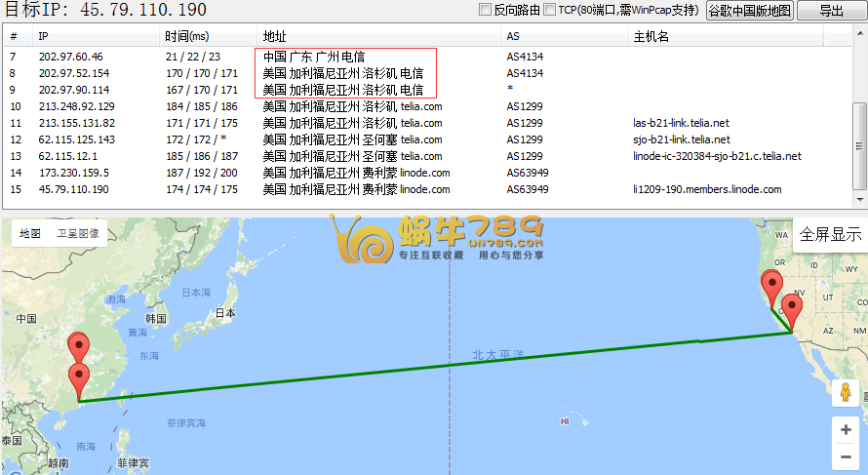Click the route list vertical scrollbar
The width and height of the screenshot is (868, 475).
[x=858, y=146]
